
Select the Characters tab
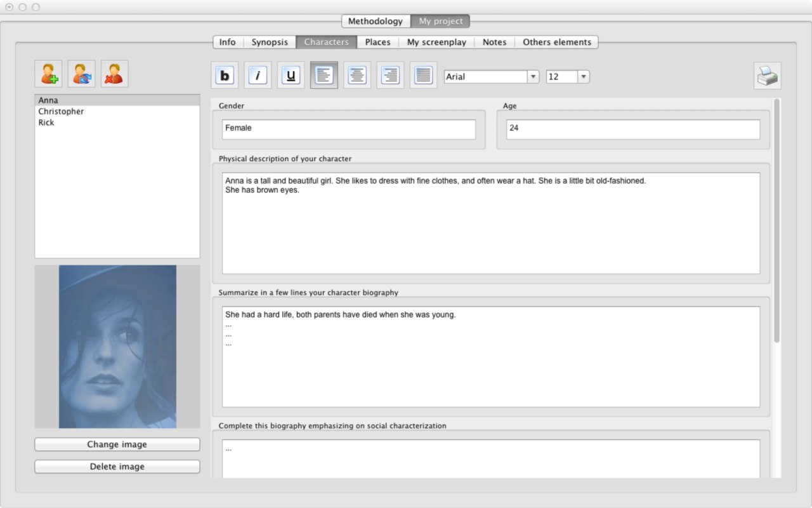[326, 42]
